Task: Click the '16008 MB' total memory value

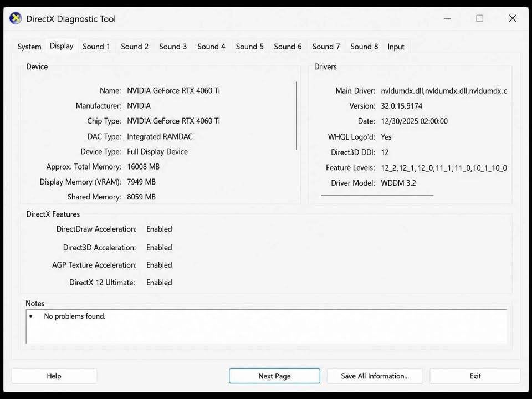Action: click(x=143, y=167)
